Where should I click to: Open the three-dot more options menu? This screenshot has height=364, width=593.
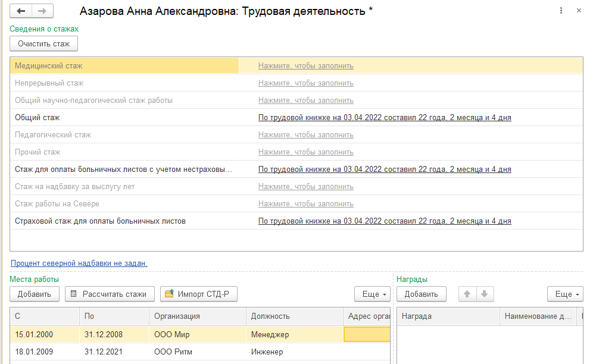tap(561, 11)
